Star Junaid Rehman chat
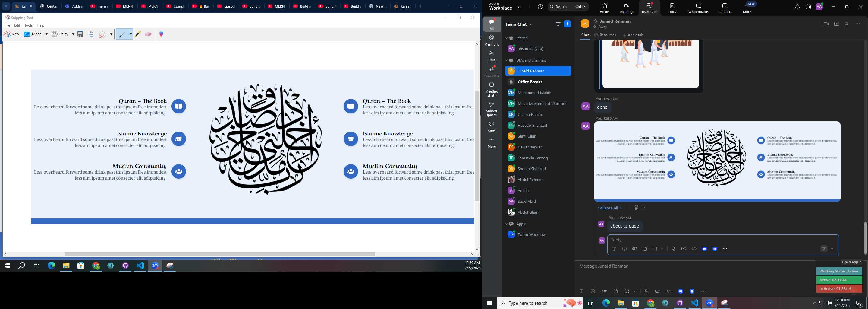 point(596,21)
